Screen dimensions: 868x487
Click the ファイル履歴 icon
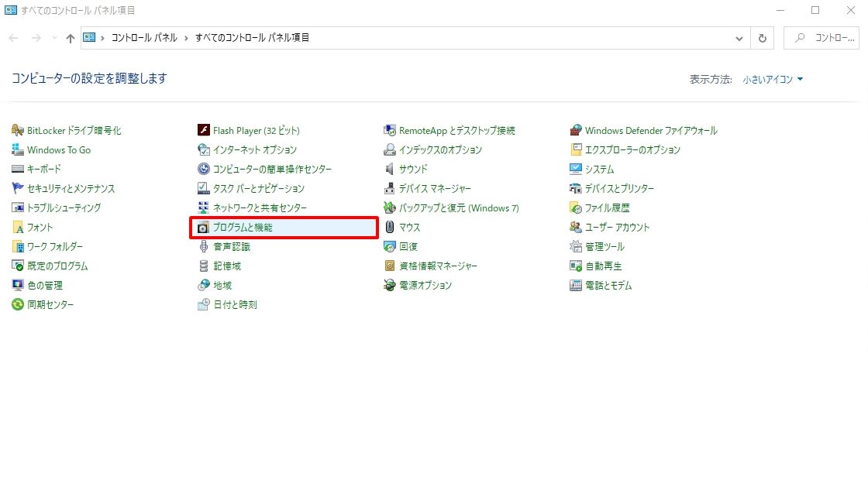tap(576, 207)
